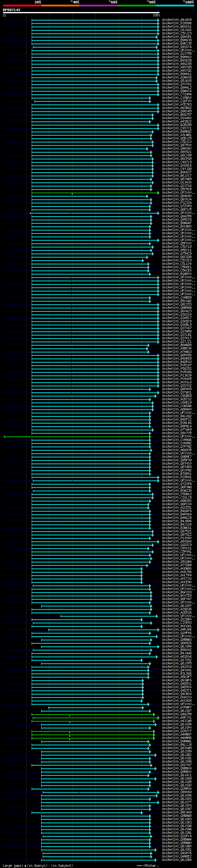Open hit UniRef100_Q7XTK1
This screenshot has height=868, width=197.
(x=177, y=84)
